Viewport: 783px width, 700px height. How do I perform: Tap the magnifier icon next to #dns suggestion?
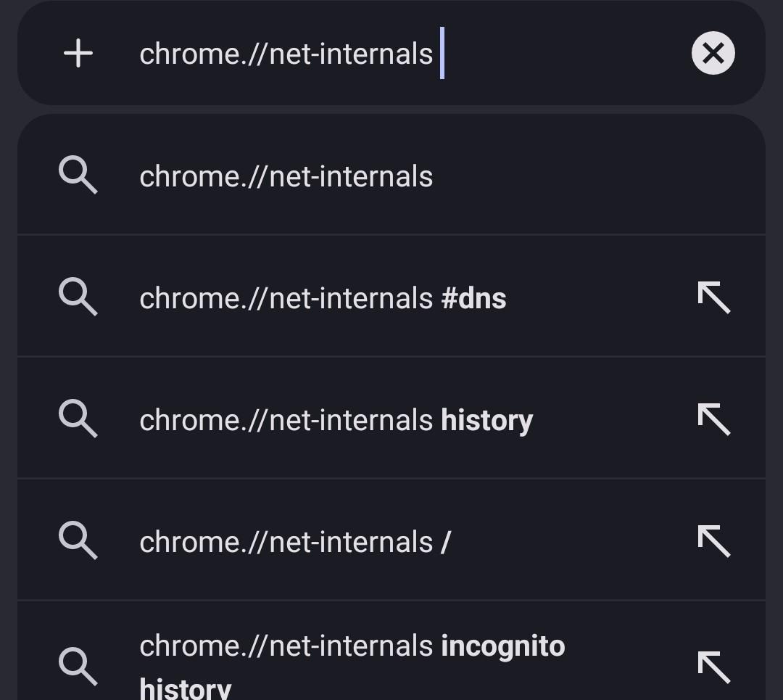(78, 297)
